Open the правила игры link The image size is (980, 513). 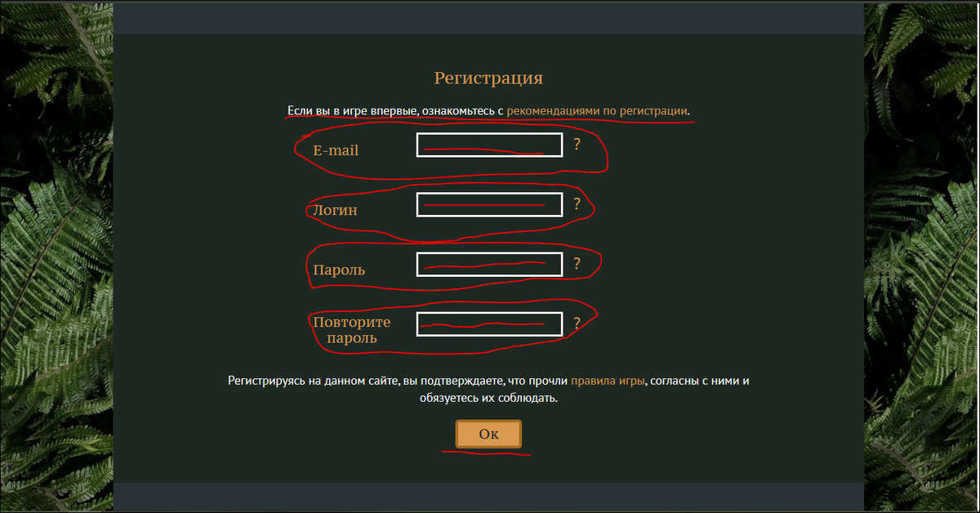(608, 381)
